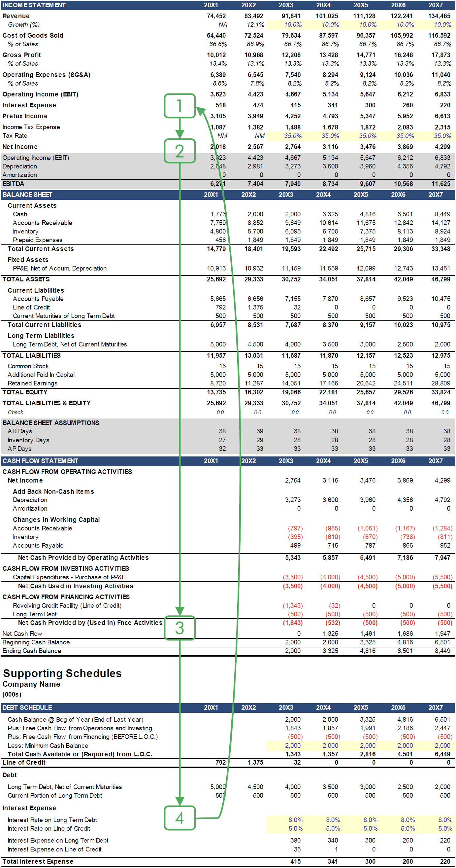Screen dimensions: 456x868
Task: Click Total Current Liabilities value 9,157
Action: click(368, 325)
